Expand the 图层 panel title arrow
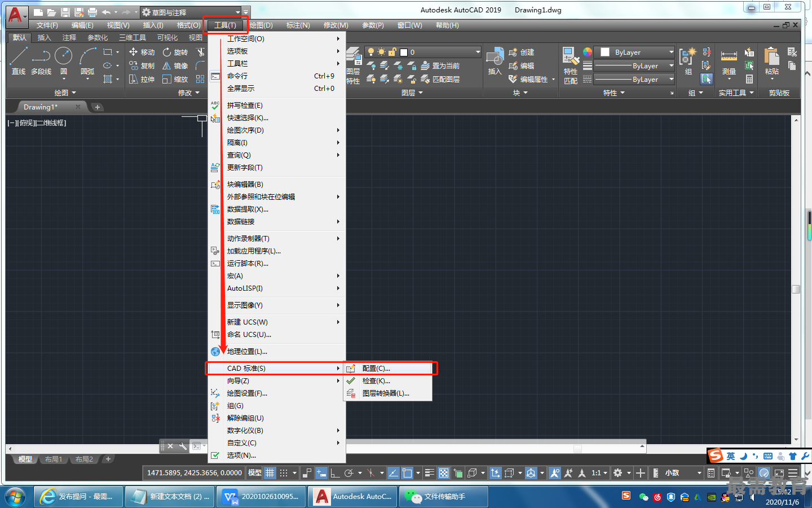Screen dimensions: 812x508 click(421, 93)
